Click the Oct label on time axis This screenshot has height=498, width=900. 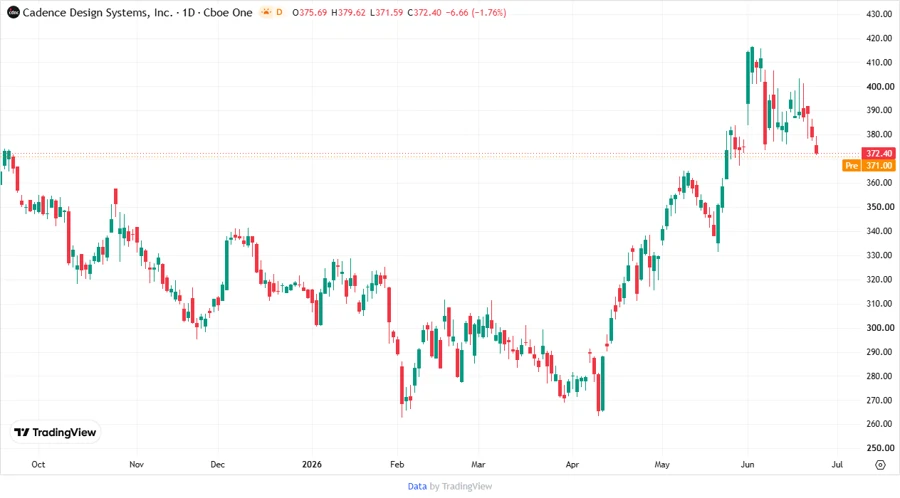click(38, 464)
